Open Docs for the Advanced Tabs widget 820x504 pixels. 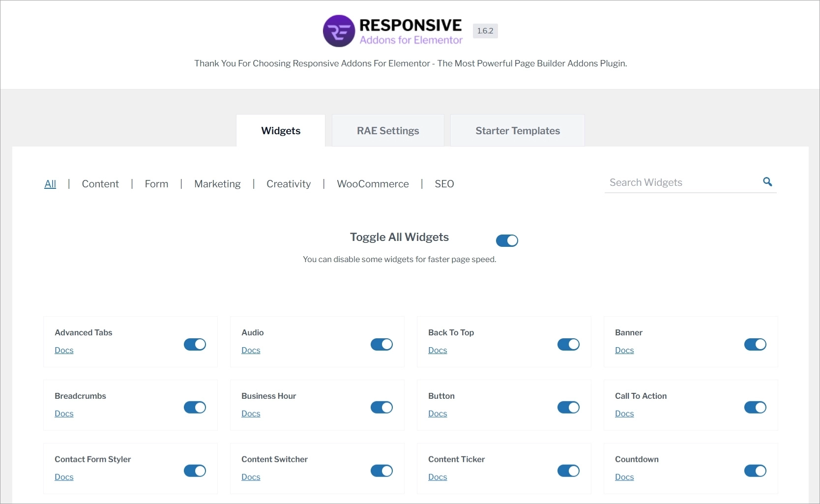pyautogui.click(x=64, y=350)
